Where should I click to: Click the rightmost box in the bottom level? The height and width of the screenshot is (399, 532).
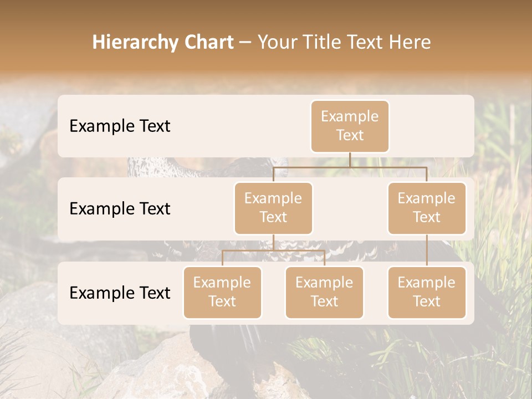(x=427, y=292)
